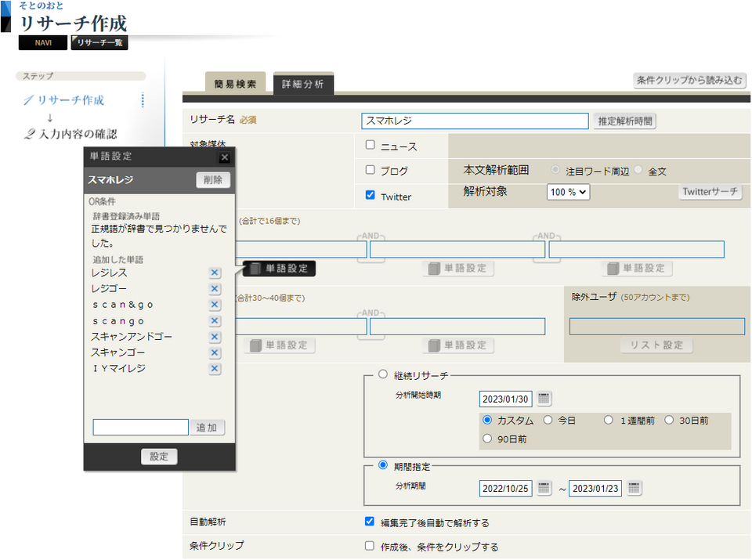Choose the 1週間前 radio option
This screenshot has height=560, width=752.
pyautogui.click(x=609, y=421)
